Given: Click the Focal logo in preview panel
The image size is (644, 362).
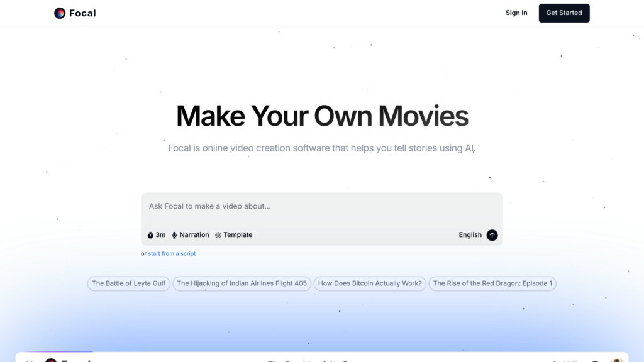Looking at the screenshot, I should point(51,360).
